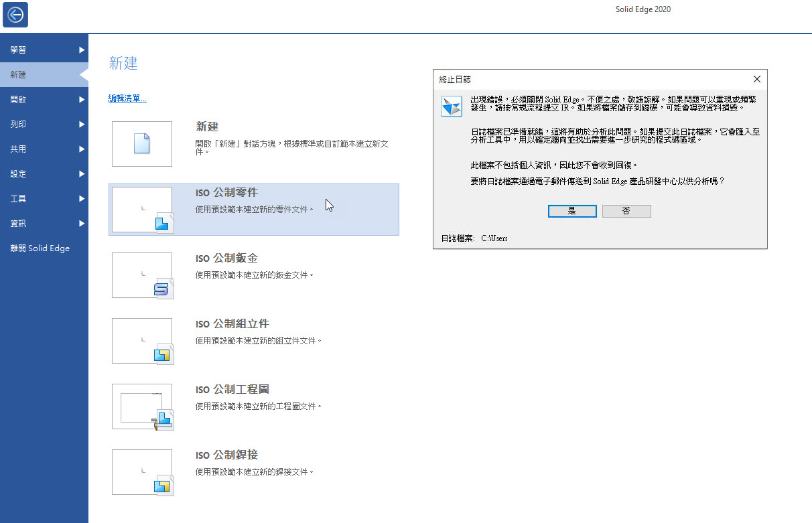Image resolution: width=812 pixels, height=523 pixels.
Task: Expand the 列印 submenu arrow
Action: point(82,125)
